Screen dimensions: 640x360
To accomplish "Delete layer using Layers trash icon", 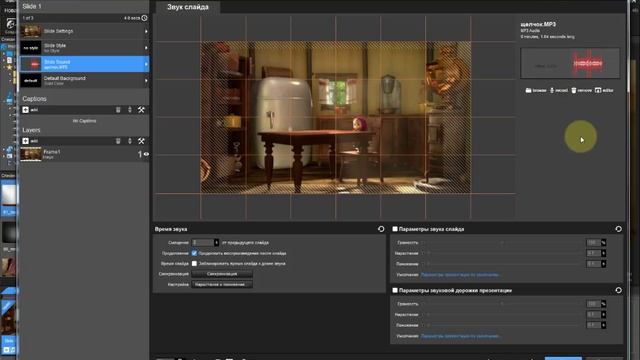I will tap(118, 141).
